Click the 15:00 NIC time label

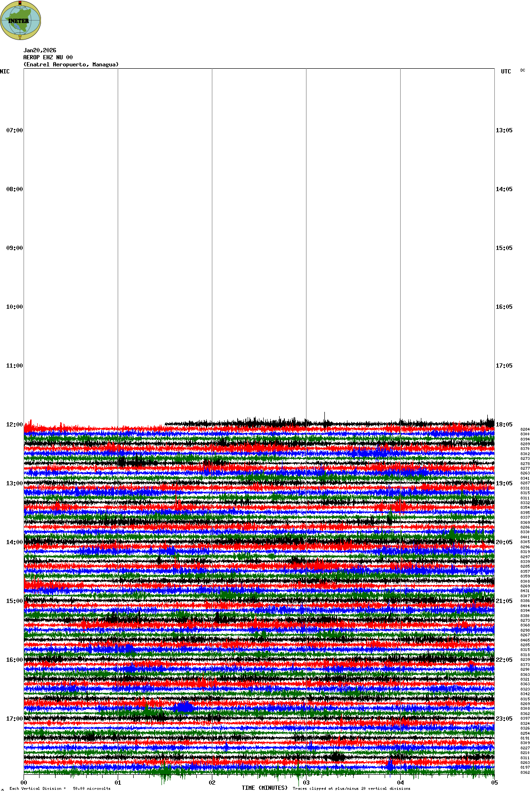click(x=14, y=601)
